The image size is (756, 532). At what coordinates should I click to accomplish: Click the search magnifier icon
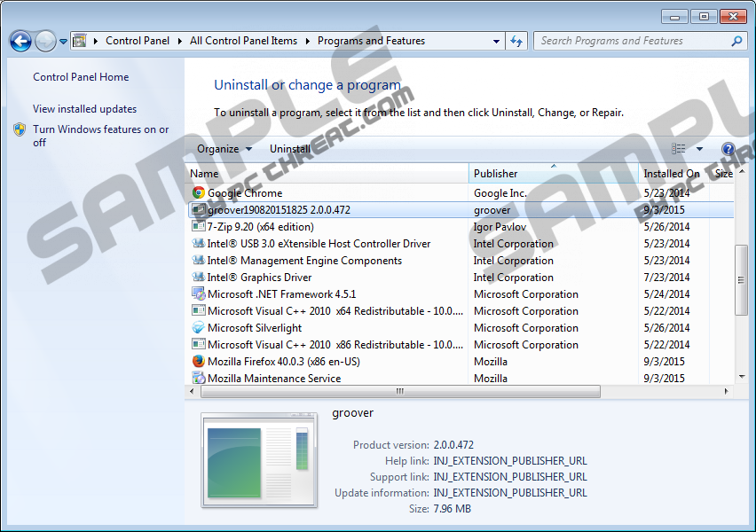[736, 41]
